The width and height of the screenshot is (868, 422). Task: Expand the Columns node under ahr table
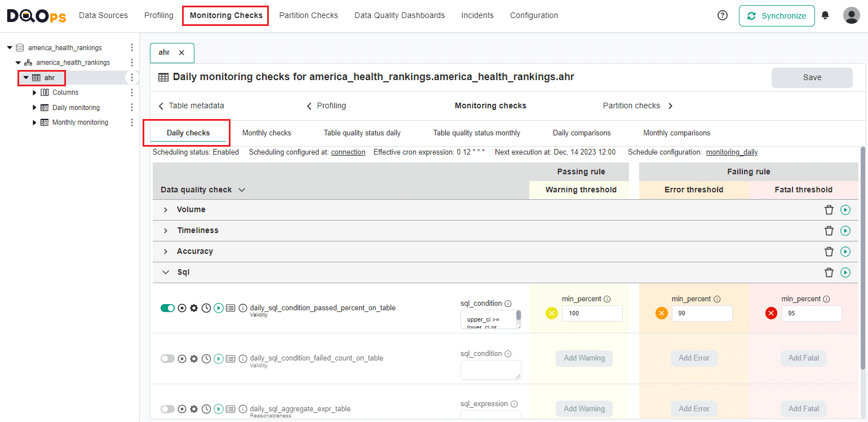point(34,92)
